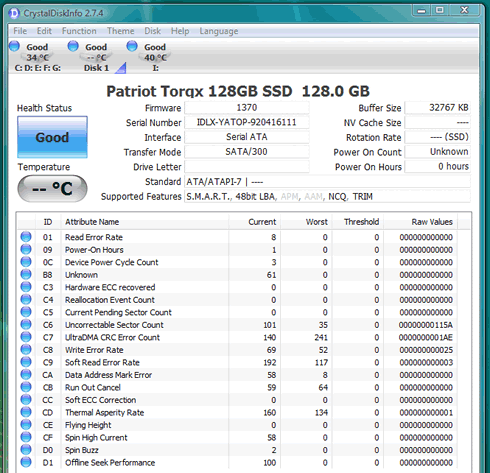The image size is (490, 473).
Task: Open the File menu
Action: point(20,31)
